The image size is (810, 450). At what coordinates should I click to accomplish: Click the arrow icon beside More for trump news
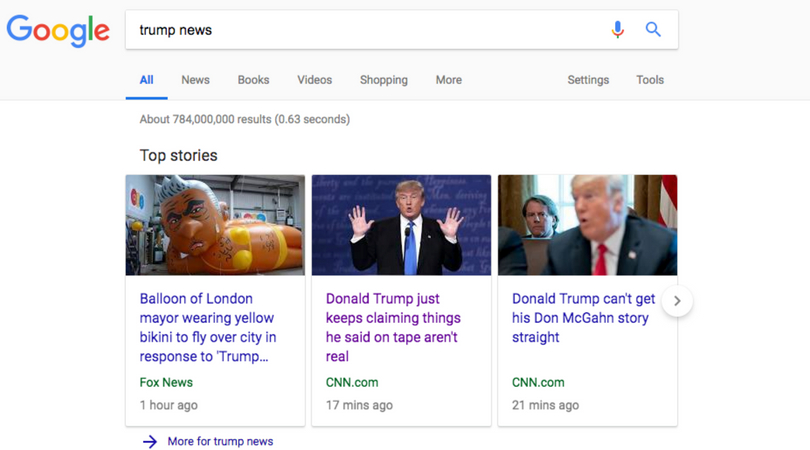150,441
